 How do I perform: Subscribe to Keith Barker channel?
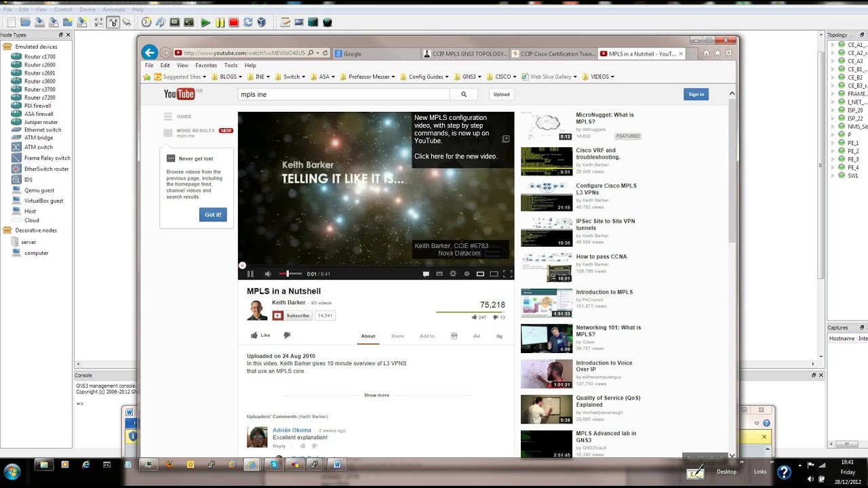tap(292, 315)
